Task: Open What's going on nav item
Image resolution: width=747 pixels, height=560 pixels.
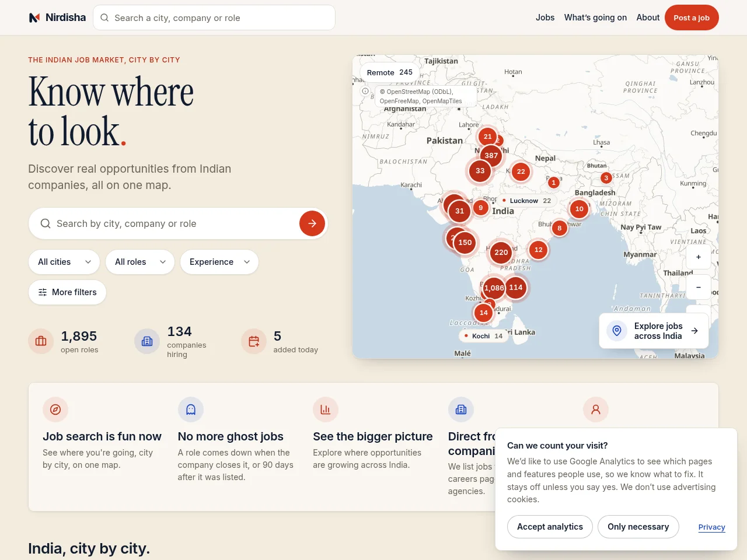Action: pos(595,17)
